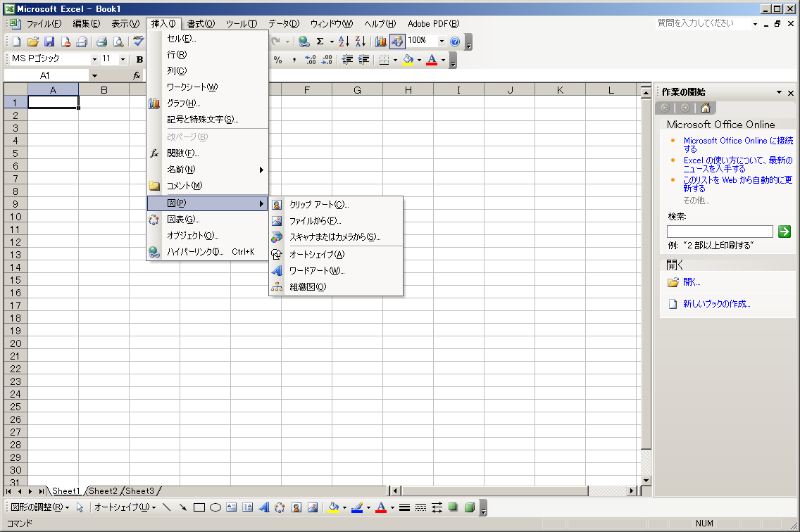Viewport: 800px width, 532px height.
Task: Click the Arrow line drawing tool
Action: pyautogui.click(x=183, y=507)
